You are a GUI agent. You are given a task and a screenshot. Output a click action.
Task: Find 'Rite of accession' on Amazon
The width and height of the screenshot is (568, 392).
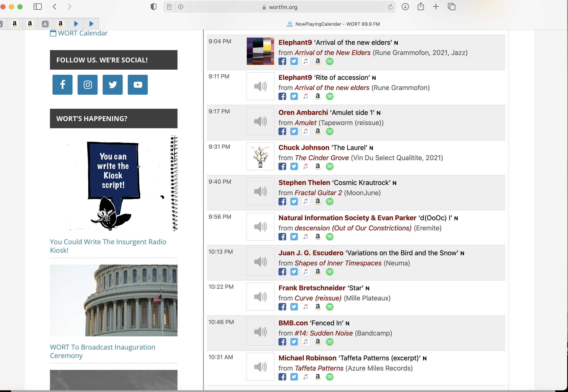[x=318, y=97]
